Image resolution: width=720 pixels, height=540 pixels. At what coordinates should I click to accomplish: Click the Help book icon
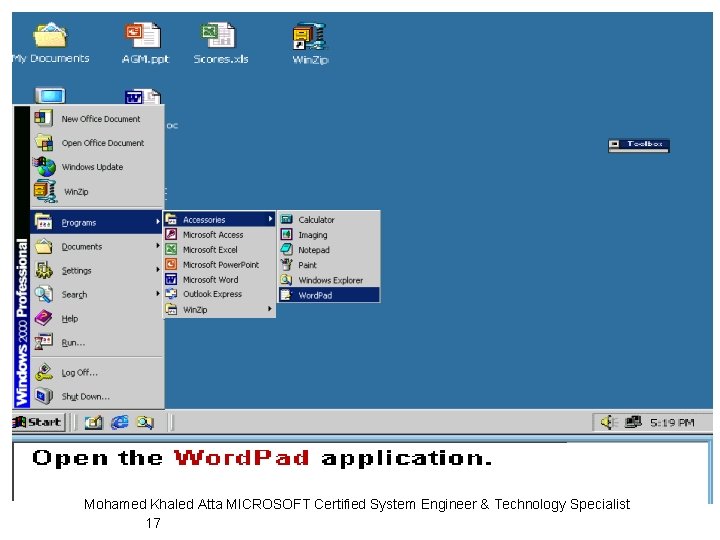click(x=44, y=318)
